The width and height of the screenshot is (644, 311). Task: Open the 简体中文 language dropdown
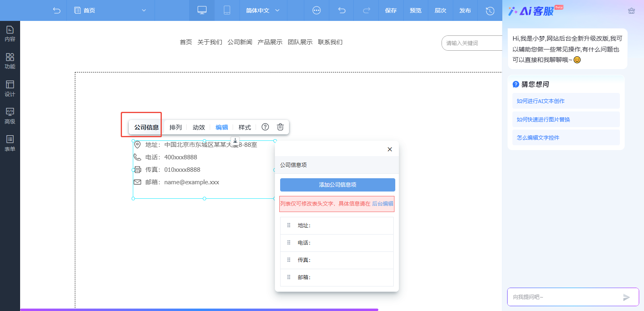[263, 10]
